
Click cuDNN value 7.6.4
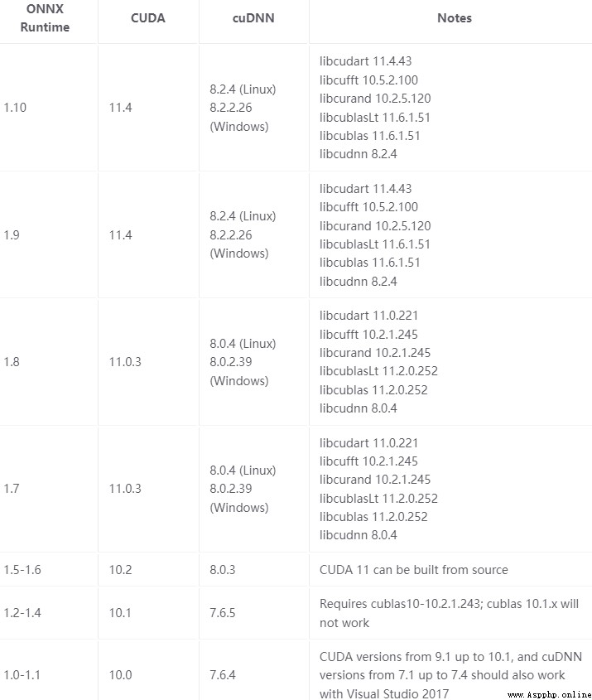click(223, 674)
